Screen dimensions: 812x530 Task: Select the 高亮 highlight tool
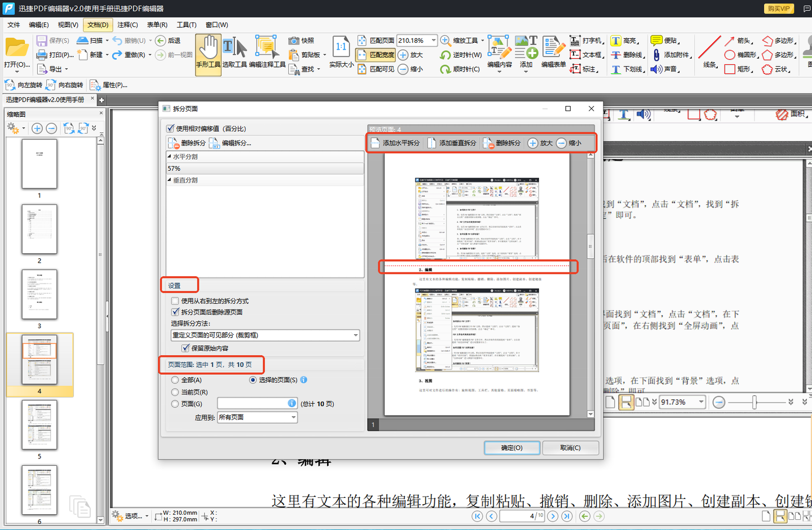(x=624, y=41)
